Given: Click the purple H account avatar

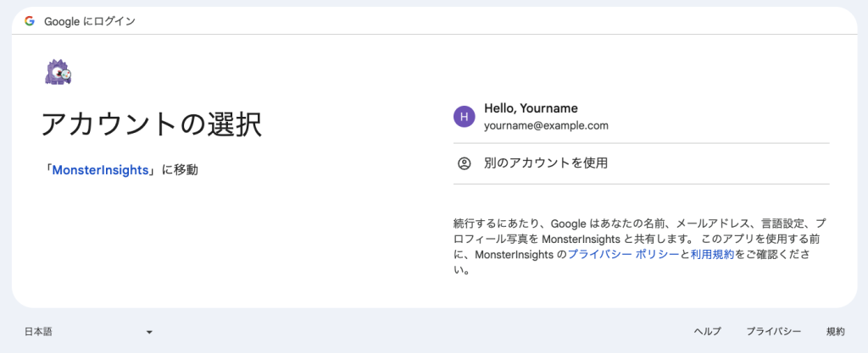Looking at the screenshot, I should tap(464, 117).
